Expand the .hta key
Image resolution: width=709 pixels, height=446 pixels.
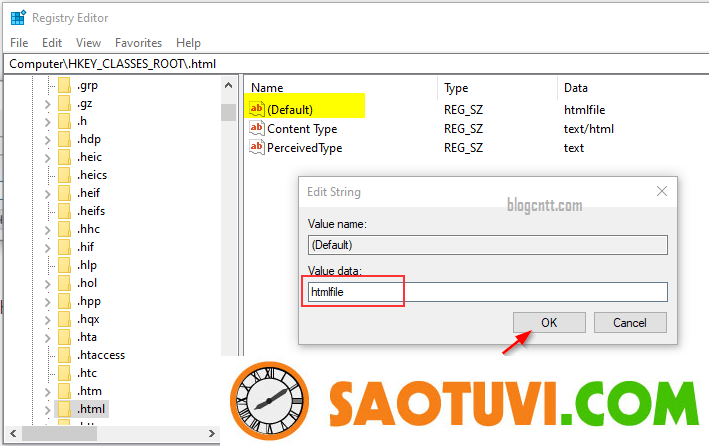pyautogui.click(x=47, y=338)
